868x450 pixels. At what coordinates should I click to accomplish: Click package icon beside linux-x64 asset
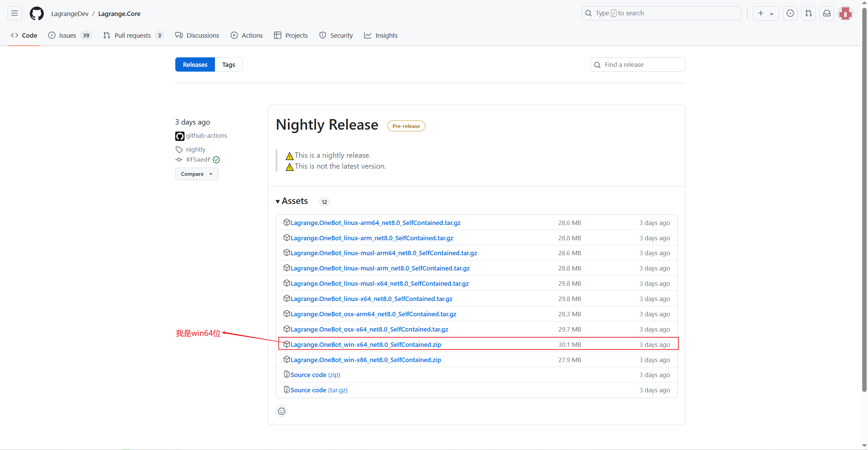287,298
